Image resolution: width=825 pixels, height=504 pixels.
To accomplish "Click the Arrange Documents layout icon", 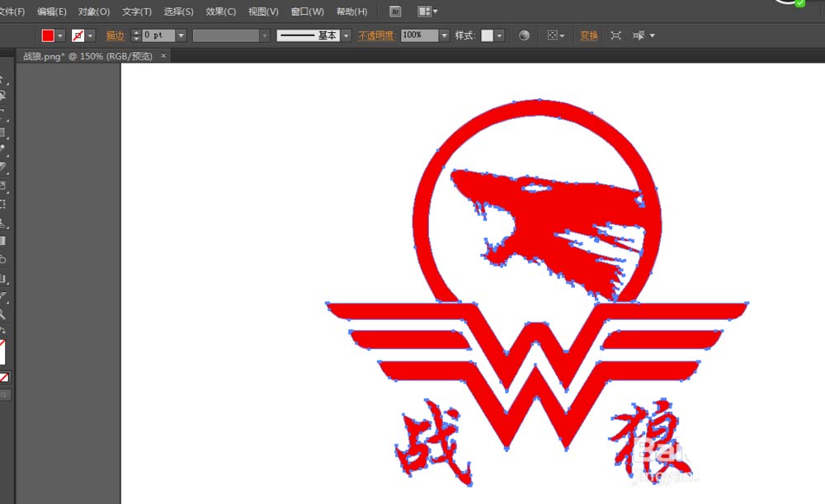I will point(424,11).
